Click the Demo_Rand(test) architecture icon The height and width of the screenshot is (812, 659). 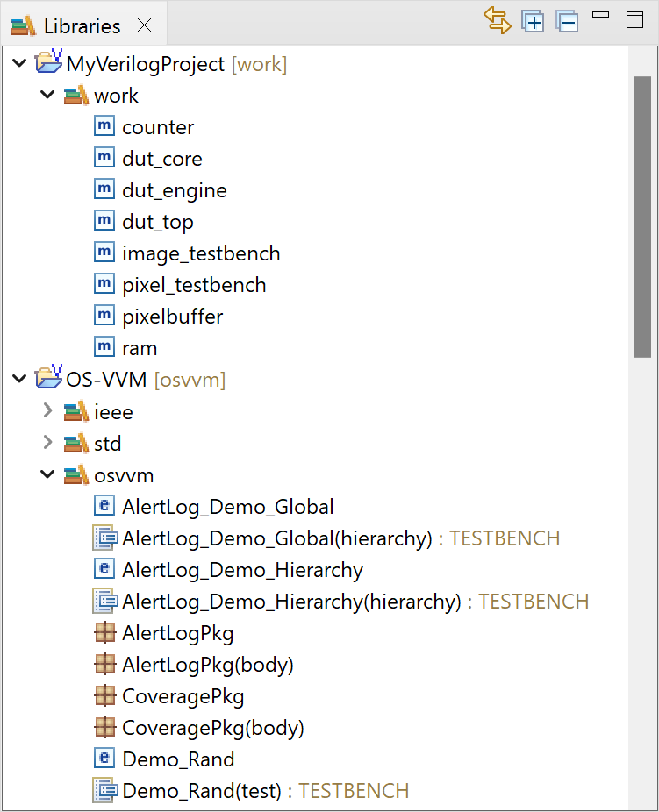tap(105, 790)
